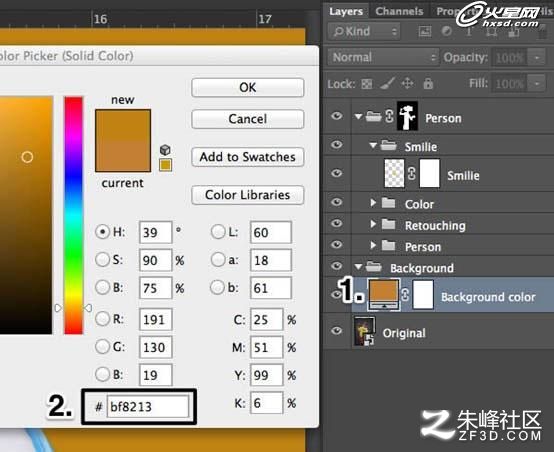
Task: Click the lock transparent pixels icon
Action: point(367,84)
